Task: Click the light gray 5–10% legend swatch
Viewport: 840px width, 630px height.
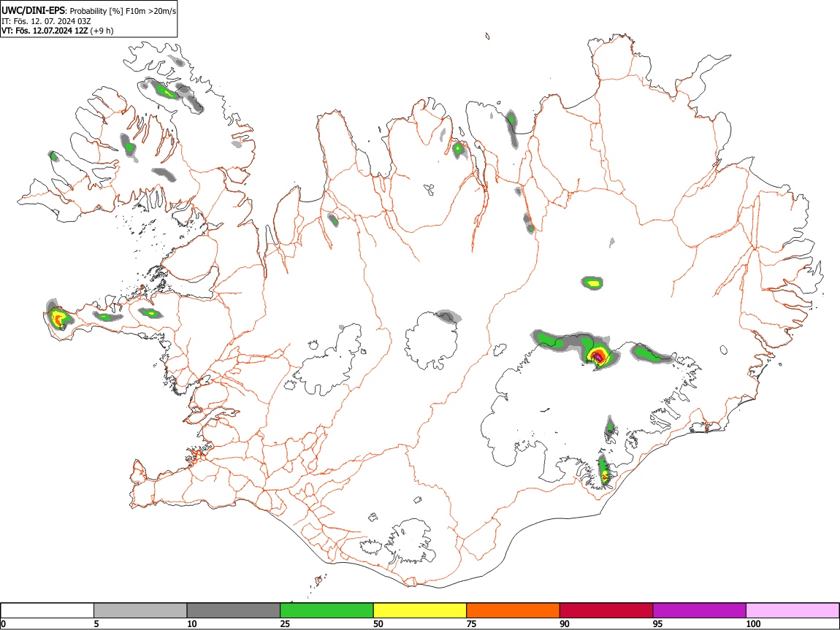Action: 140,610
